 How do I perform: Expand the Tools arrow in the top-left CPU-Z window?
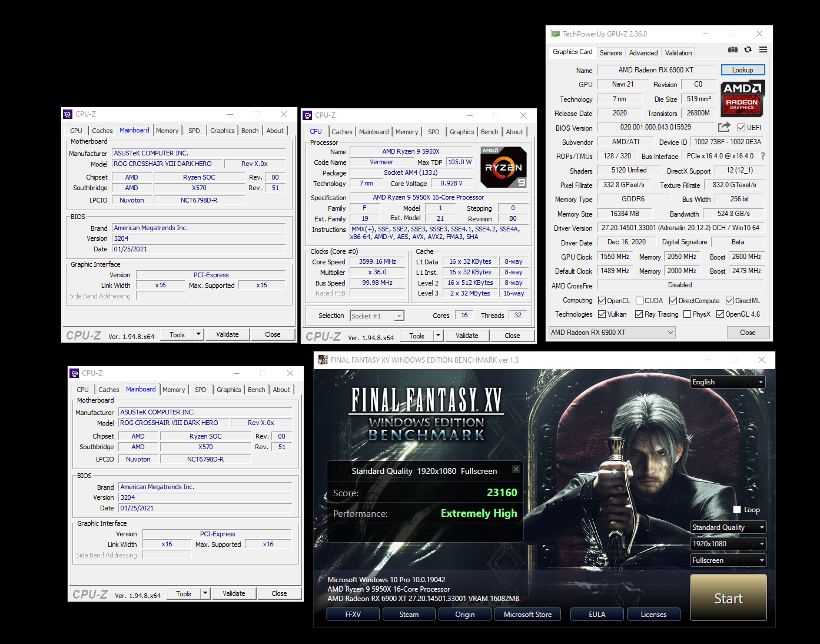point(199,334)
